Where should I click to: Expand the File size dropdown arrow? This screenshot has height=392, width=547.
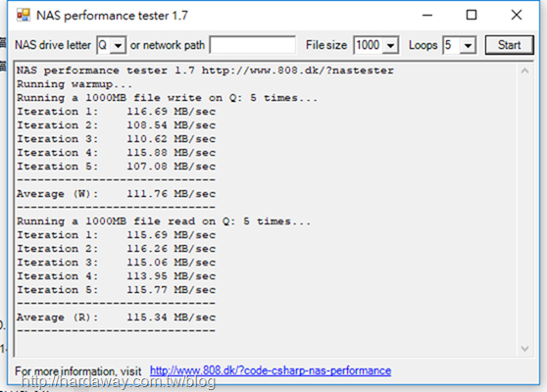(x=390, y=45)
